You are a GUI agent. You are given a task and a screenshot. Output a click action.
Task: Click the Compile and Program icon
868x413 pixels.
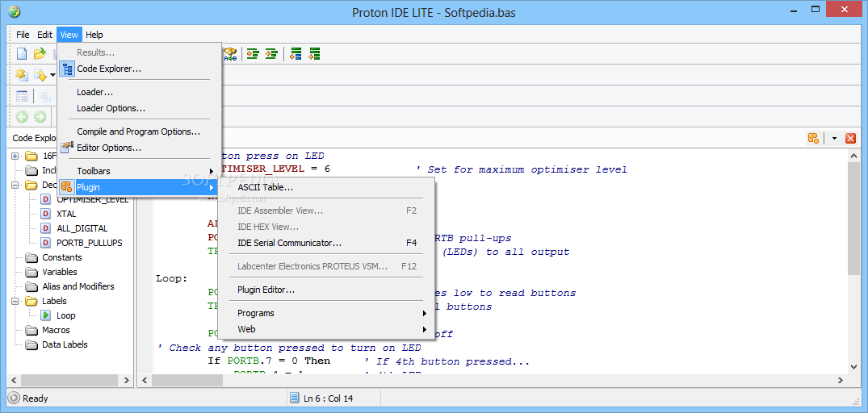40,75
